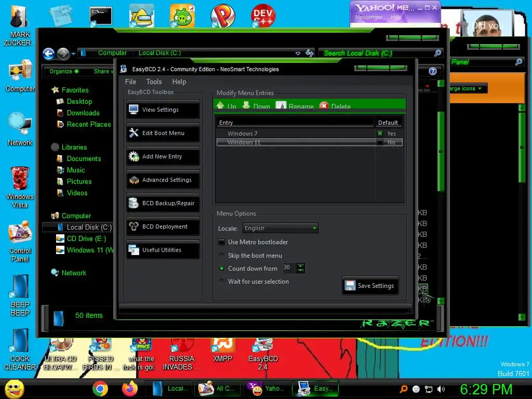Open the Help menu in EasyBCD
This screenshot has height=399, width=532.
point(179,82)
